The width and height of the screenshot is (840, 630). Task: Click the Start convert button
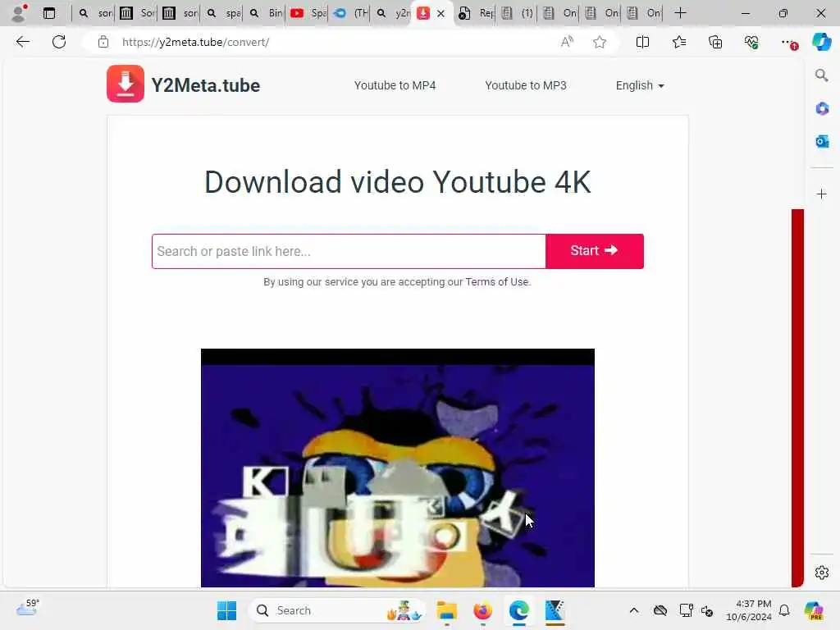click(595, 251)
